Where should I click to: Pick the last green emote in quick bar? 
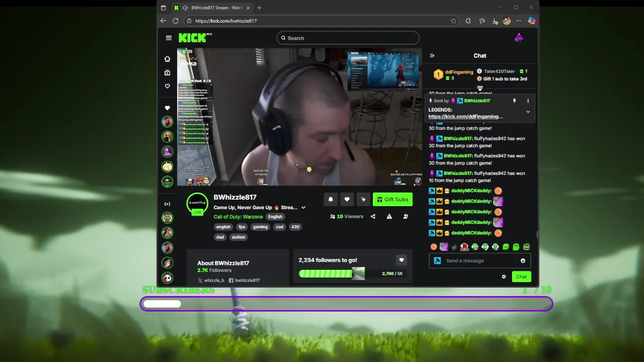(526, 247)
